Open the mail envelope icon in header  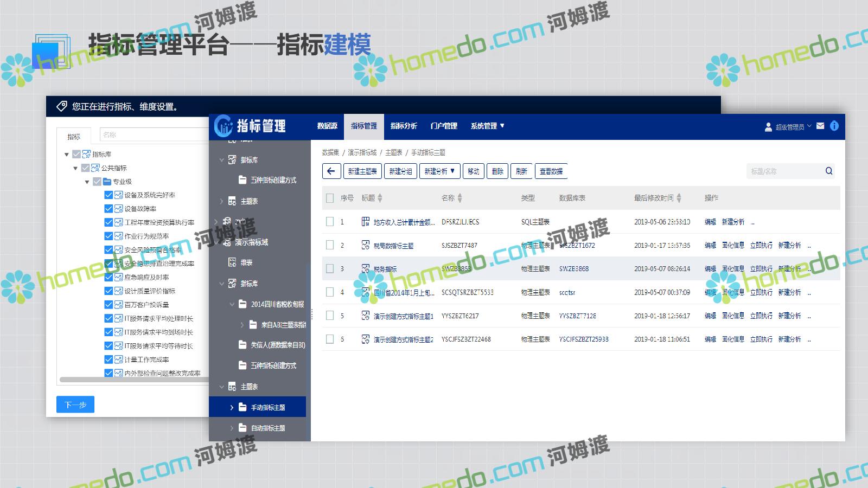820,126
